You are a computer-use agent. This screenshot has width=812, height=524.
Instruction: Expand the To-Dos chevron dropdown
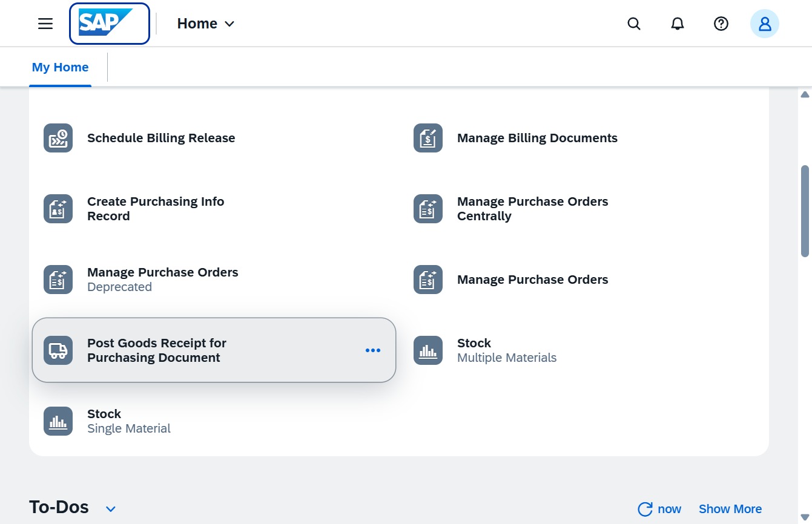tap(111, 509)
